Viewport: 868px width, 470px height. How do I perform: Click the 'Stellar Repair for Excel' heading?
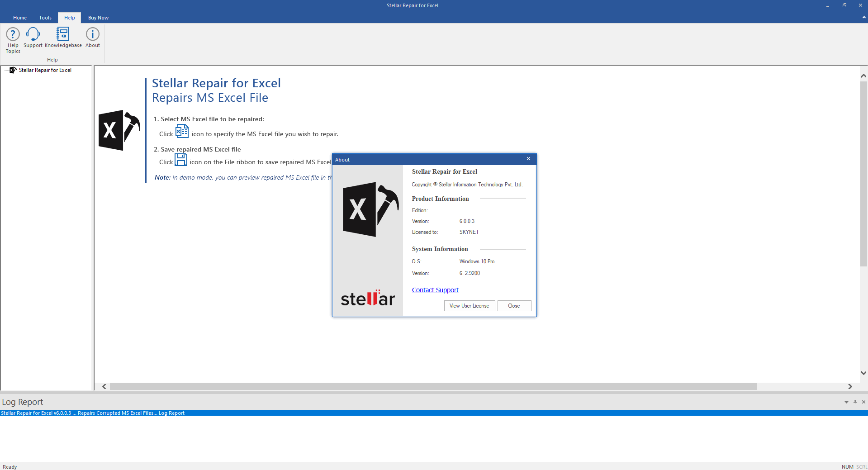(x=216, y=83)
